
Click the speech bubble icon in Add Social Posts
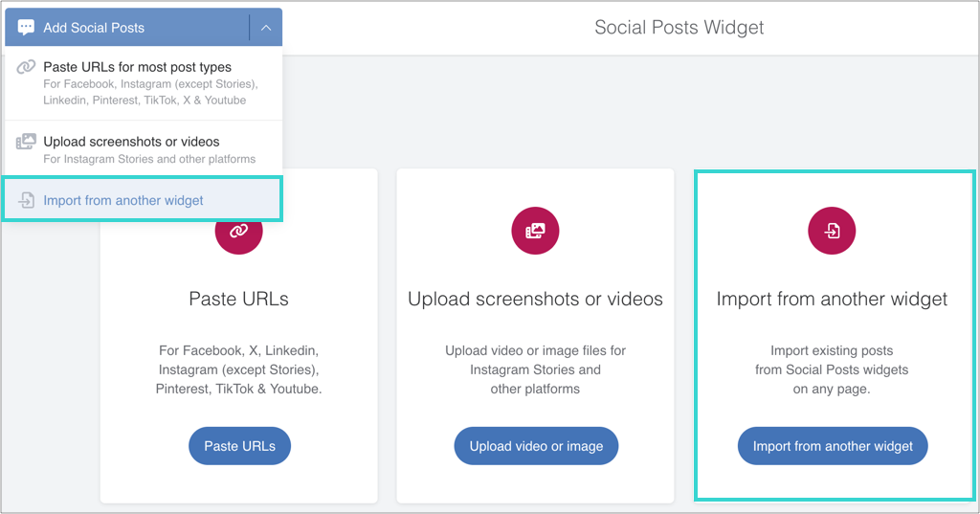tap(26, 28)
